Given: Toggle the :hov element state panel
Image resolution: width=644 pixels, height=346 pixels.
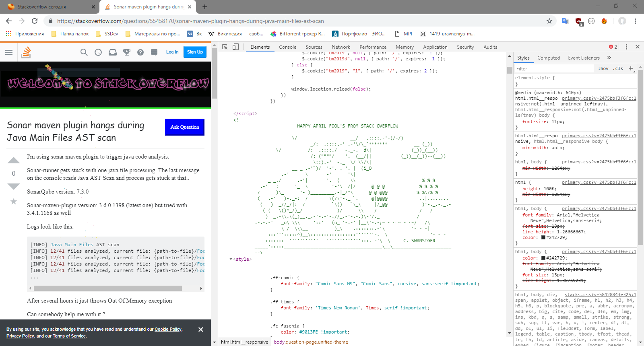Looking at the screenshot, I should 603,69.
